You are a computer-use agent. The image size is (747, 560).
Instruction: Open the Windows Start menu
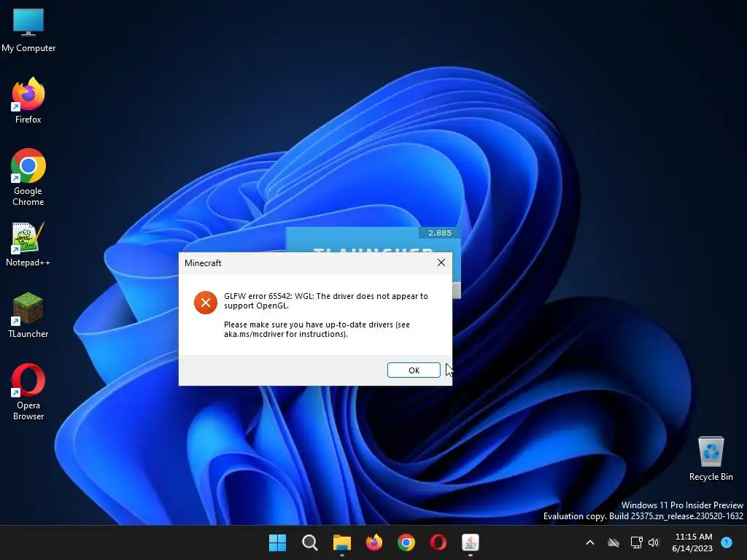pyautogui.click(x=277, y=542)
